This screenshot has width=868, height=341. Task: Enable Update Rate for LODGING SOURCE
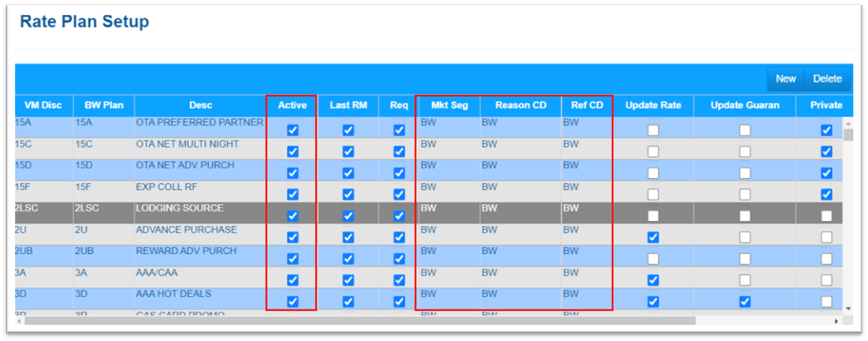653,216
